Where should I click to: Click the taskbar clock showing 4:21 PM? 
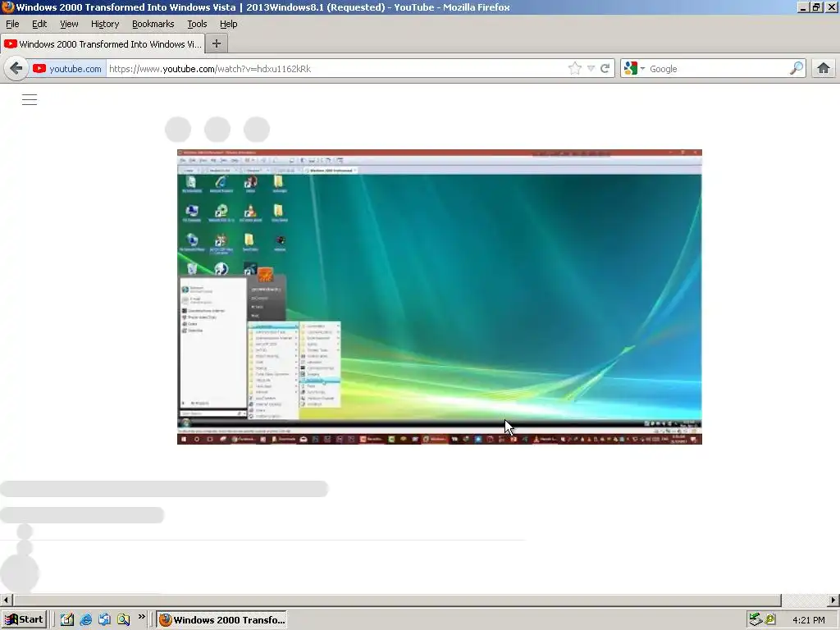click(808, 620)
